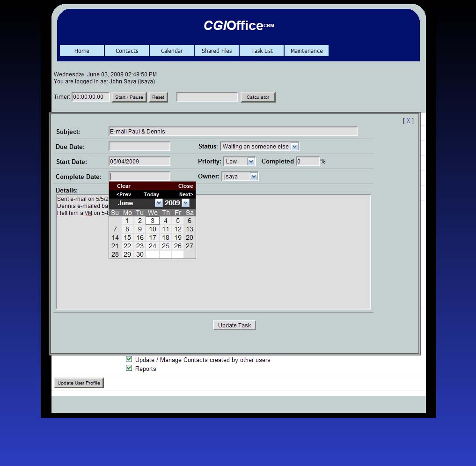This screenshot has width=476, height=466.
Task: Click the Start / Pause timer button
Action: [x=129, y=97]
